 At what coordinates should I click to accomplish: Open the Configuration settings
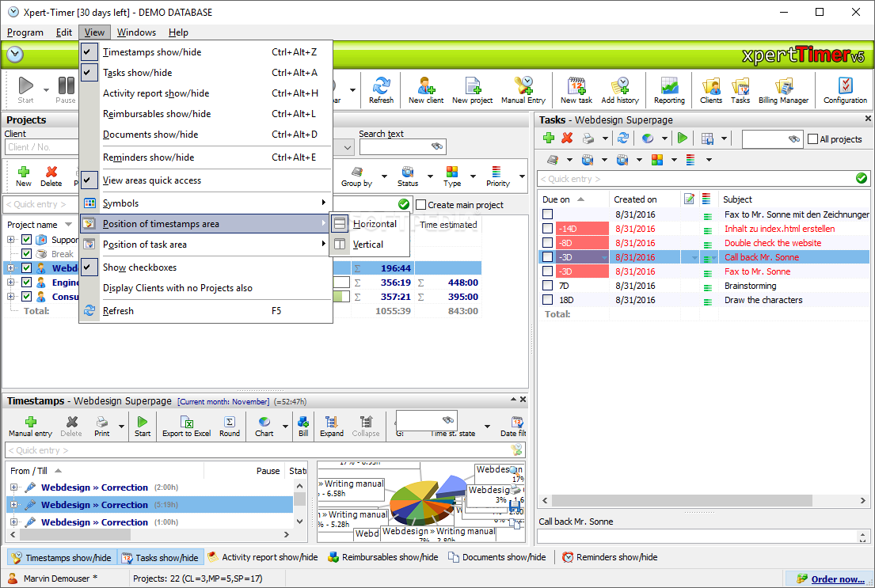click(846, 89)
